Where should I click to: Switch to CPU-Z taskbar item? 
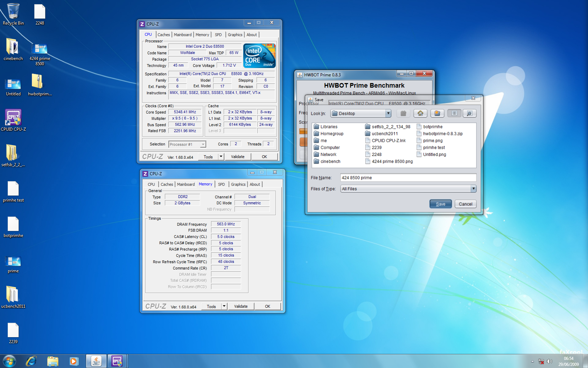(117, 361)
